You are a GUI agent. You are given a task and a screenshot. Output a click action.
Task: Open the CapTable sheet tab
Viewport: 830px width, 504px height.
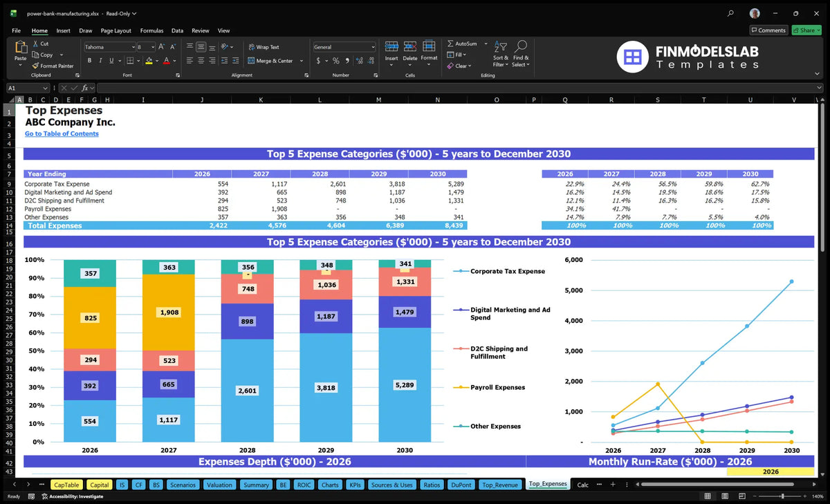tap(66, 485)
